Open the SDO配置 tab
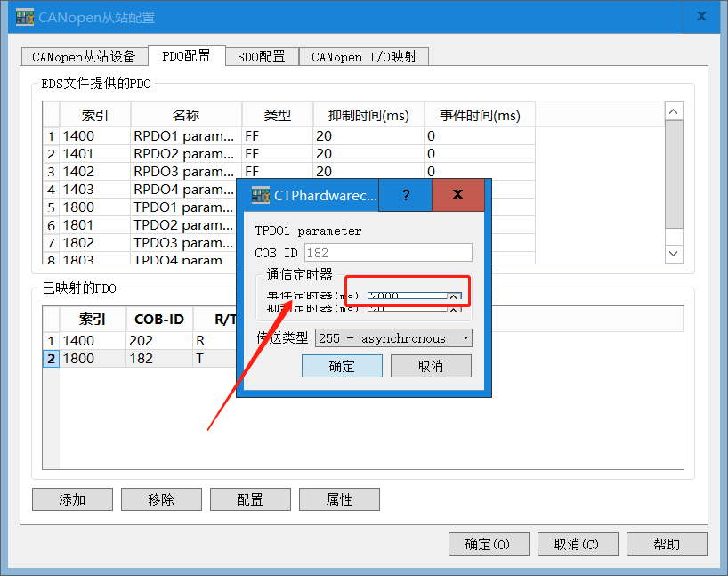728x576 pixels. point(262,57)
